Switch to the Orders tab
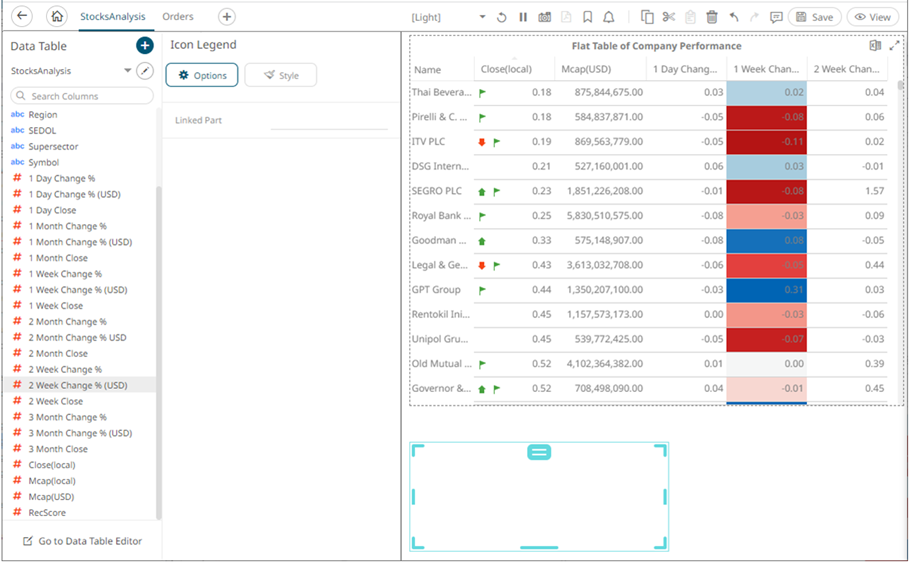Image resolution: width=912 pixels, height=562 pixels. pos(178,17)
